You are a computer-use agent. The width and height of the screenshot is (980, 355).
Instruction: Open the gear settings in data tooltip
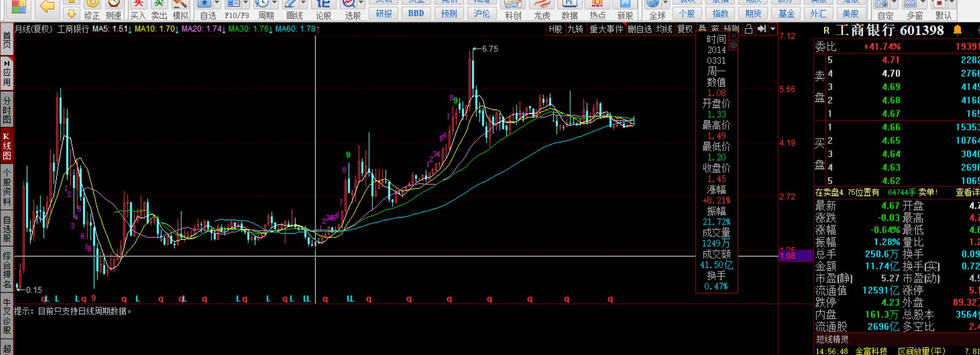pyautogui.click(x=733, y=46)
